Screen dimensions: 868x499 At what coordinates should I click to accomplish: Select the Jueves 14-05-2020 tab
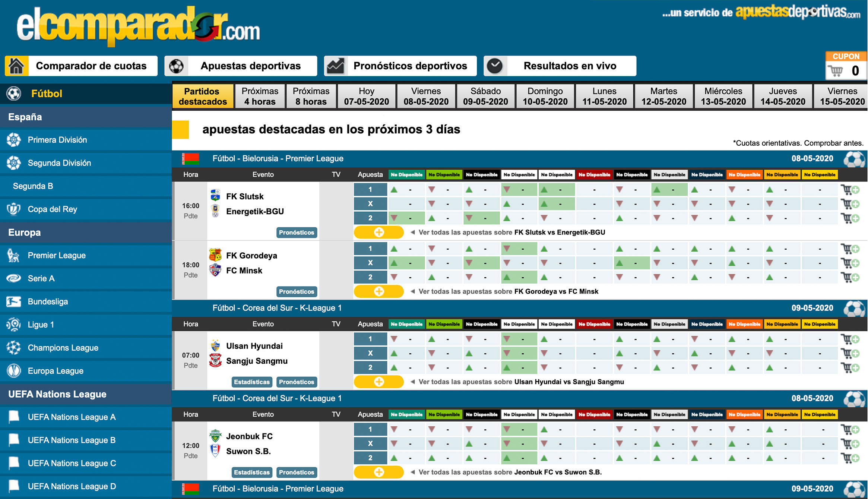click(x=783, y=96)
